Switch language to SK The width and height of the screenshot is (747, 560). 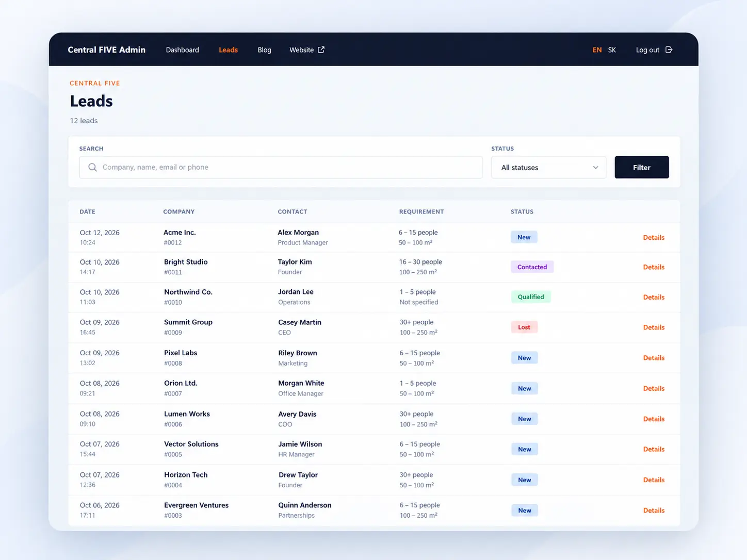tap(612, 50)
